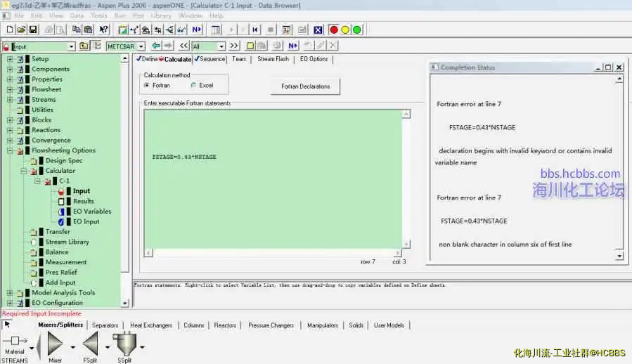Click inside the Fortran statements text area
632x364 pixels.
(274, 197)
